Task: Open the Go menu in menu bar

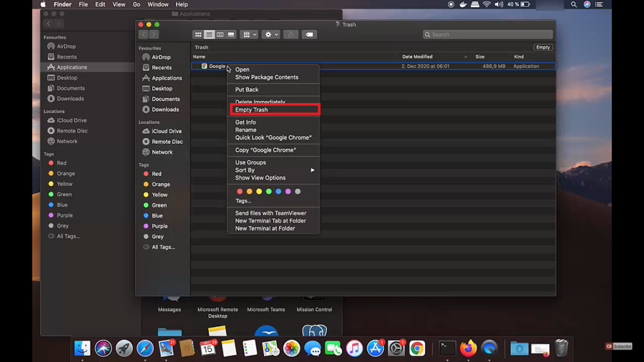Action: tap(136, 4)
